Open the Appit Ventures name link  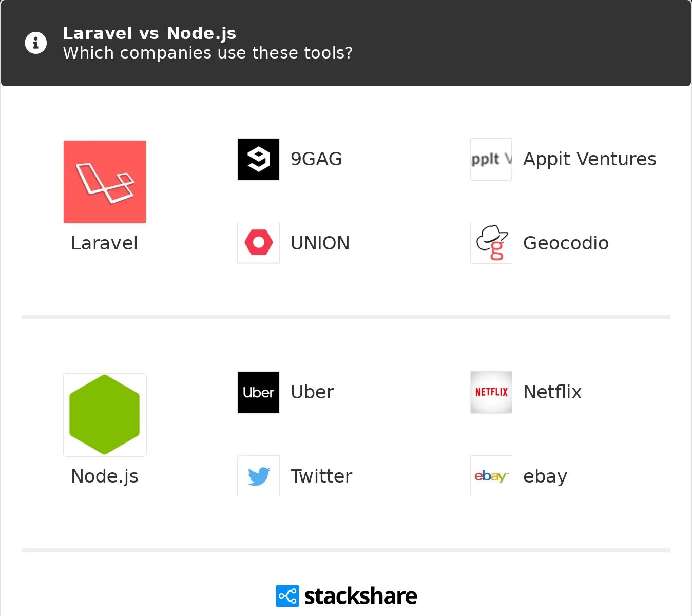tap(590, 160)
